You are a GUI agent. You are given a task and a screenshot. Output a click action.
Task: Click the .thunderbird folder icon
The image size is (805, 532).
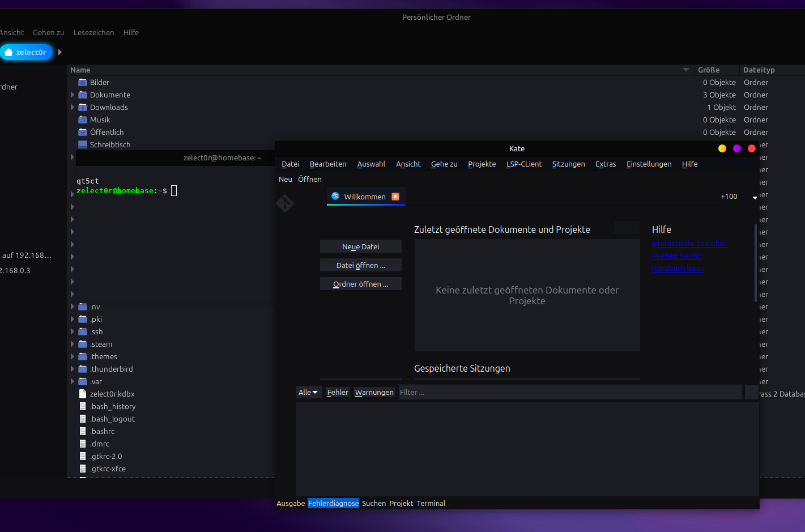point(83,369)
